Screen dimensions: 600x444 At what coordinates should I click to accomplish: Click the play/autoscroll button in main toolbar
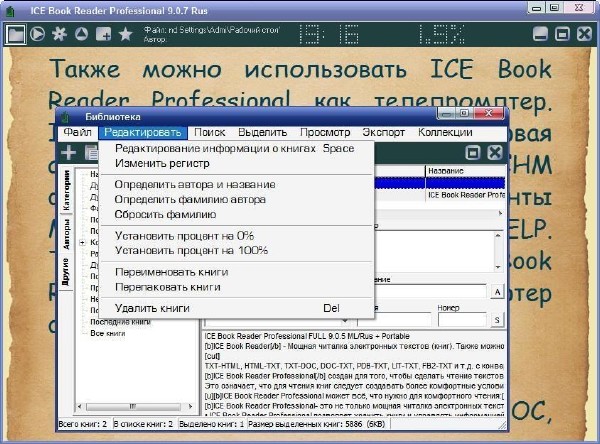tap(38, 33)
